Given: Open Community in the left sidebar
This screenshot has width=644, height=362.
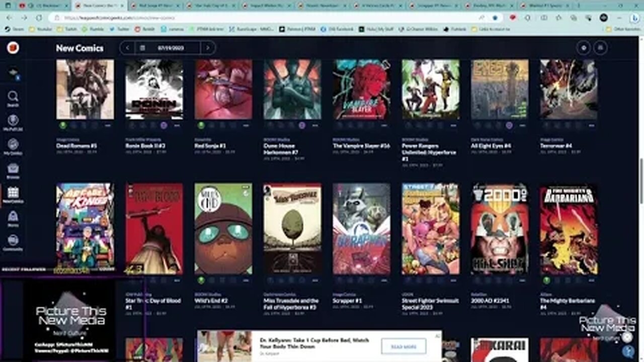Looking at the screenshot, I should (x=13, y=243).
